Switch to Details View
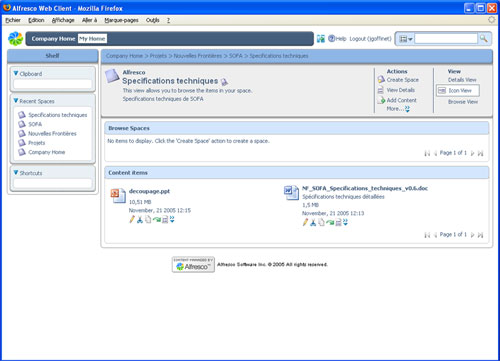500x361 pixels. [462, 80]
